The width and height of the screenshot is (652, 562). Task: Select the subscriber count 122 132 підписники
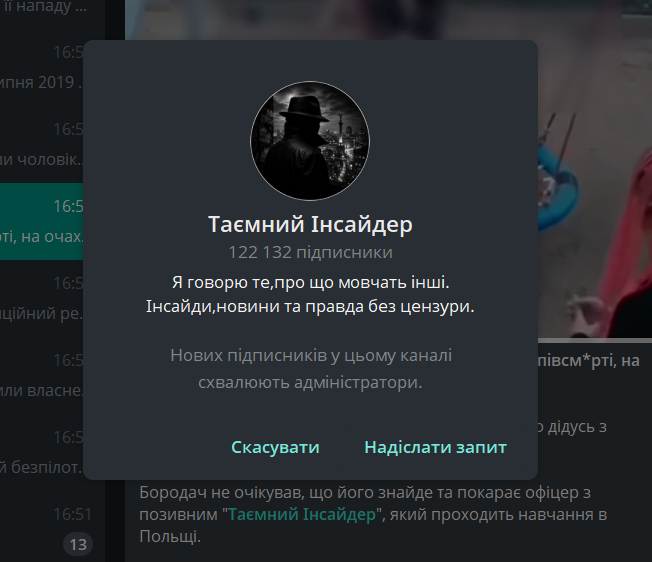[310, 252]
